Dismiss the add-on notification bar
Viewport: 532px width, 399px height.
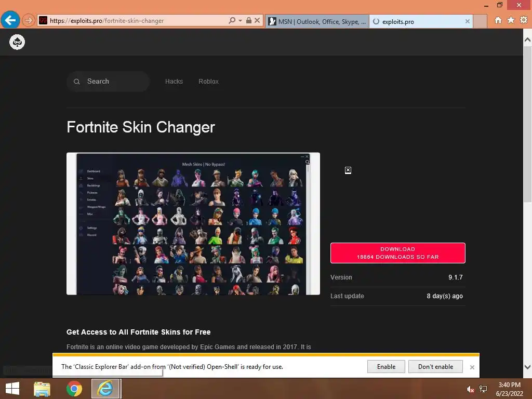point(472,367)
